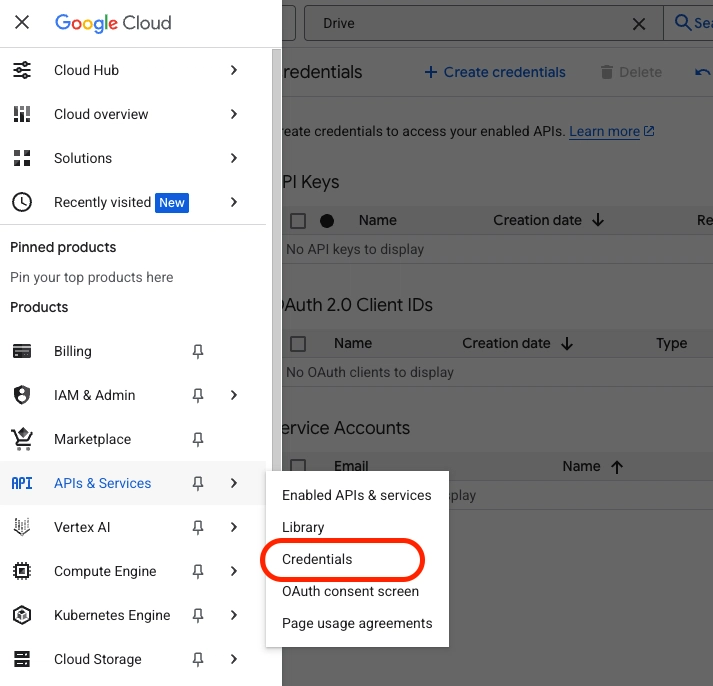Pin Cloud Storage product
This screenshot has width=713, height=686.
pos(198,659)
